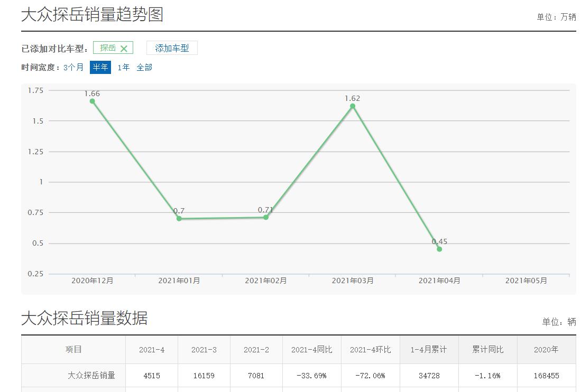This screenshot has width=581, height=392.
Task: Click the 2020年 column header
Action: coord(546,350)
